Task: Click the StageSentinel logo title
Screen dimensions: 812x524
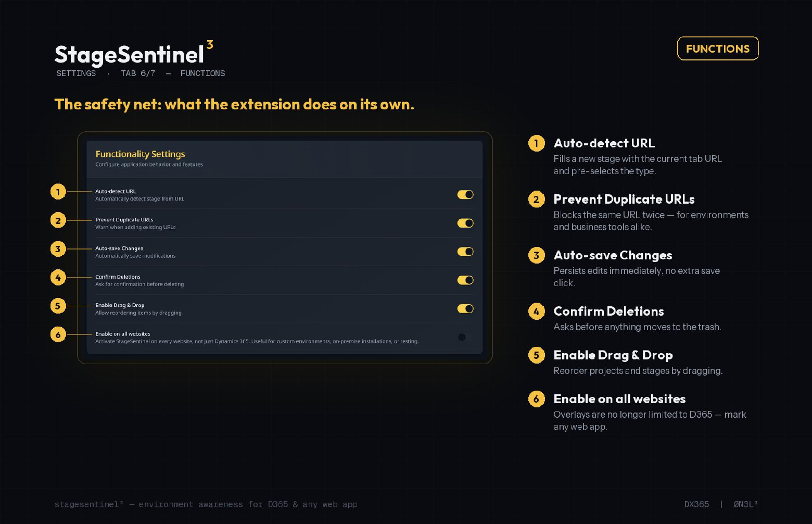Action: coord(134,54)
